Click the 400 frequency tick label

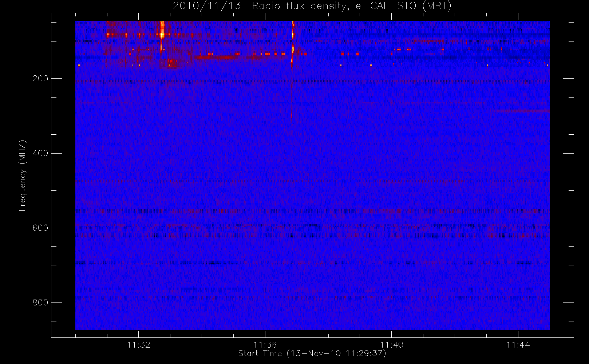(40, 153)
